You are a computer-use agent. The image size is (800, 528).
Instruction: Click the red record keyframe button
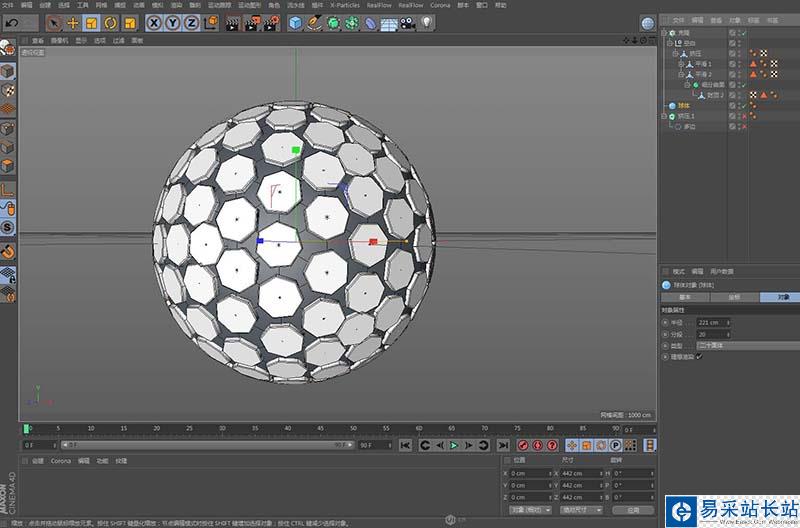(x=523, y=445)
